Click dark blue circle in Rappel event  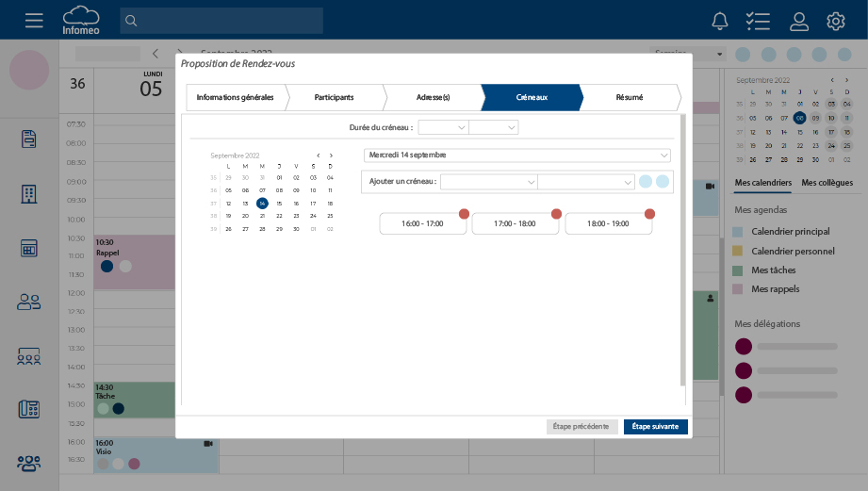106,267
